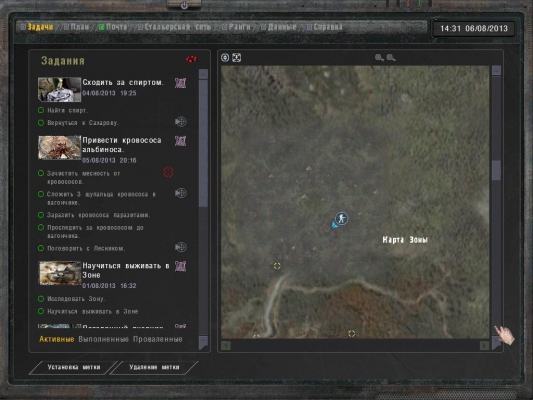Click task list scroll-up arrow
The image size is (533, 400).
[x=203, y=74]
